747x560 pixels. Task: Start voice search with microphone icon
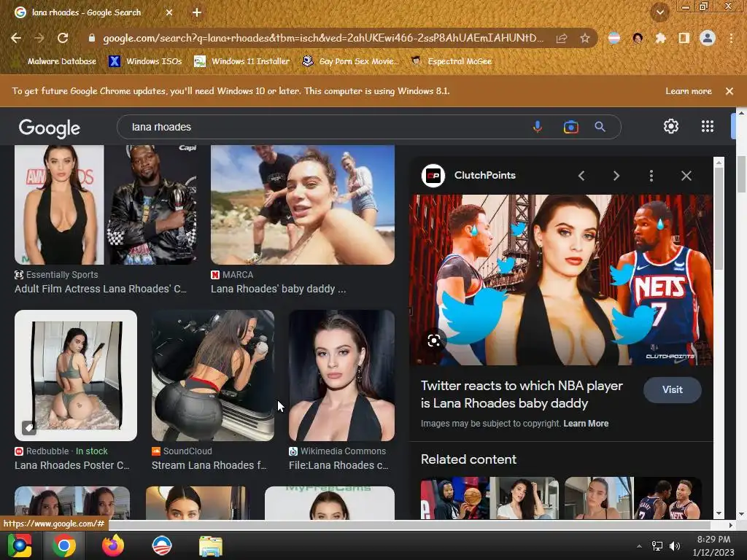[x=538, y=127]
